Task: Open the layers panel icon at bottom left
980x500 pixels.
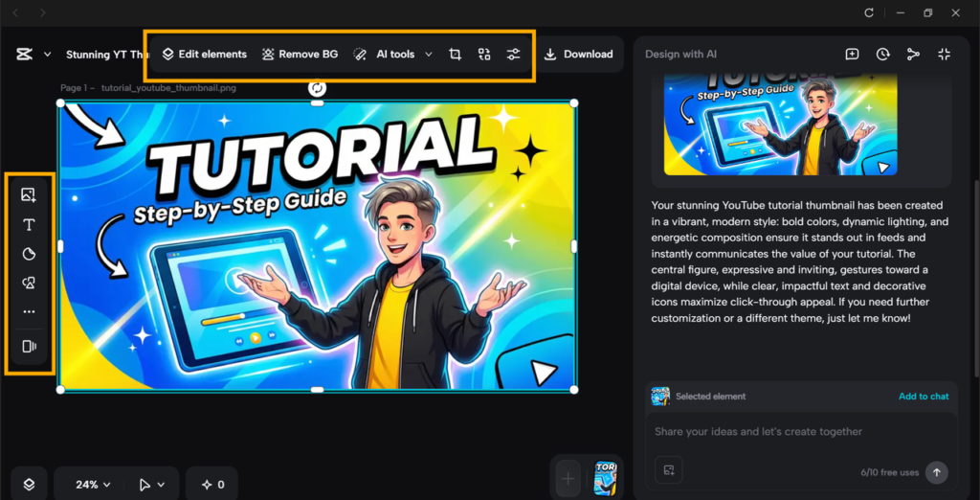Action: [29, 485]
